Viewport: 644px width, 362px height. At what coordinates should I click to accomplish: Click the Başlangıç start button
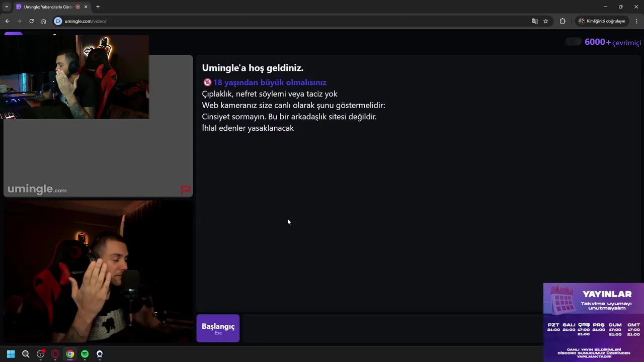pos(218,328)
